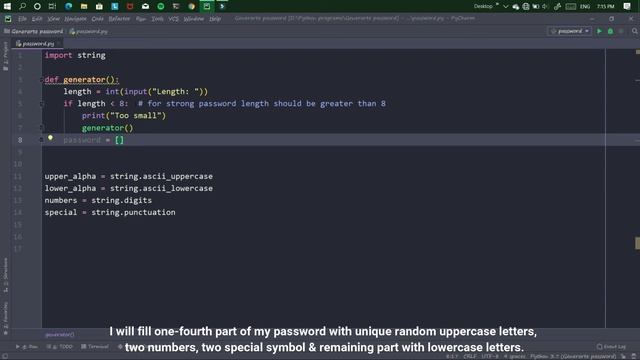The image size is (640, 360).
Task: Open Search Everywhere magnifier in PyCharm toolbar
Action: coord(634,31)
